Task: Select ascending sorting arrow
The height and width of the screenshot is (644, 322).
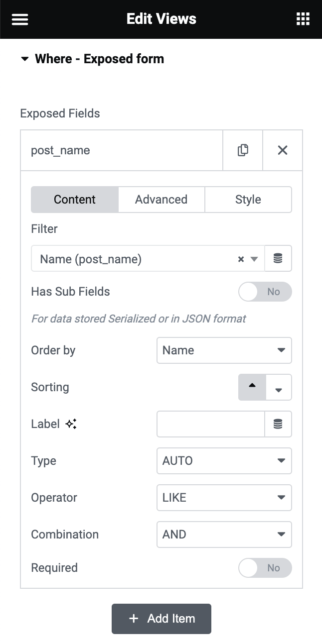Action: click(x=252, y=387)
